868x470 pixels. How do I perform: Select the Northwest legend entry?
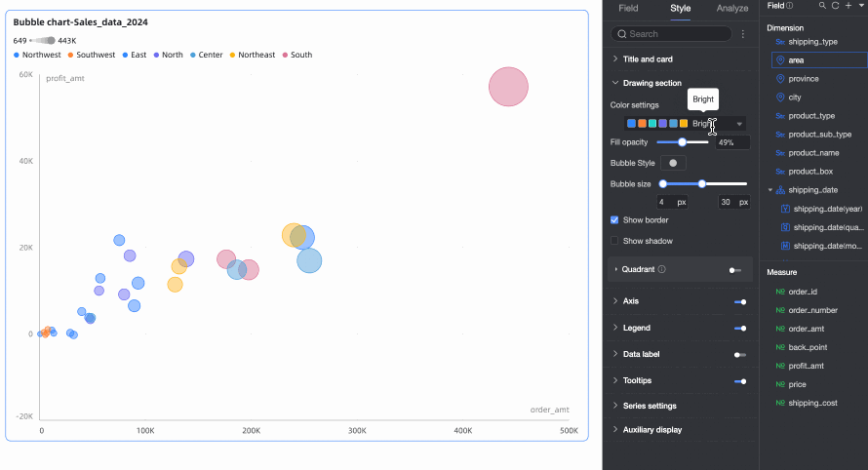37,55
